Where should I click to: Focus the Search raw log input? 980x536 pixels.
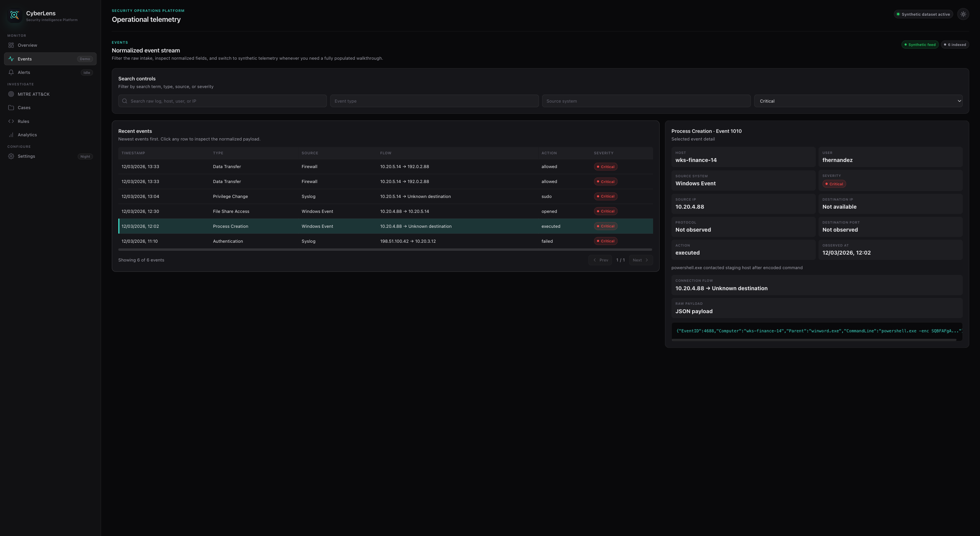pos(226,101)
